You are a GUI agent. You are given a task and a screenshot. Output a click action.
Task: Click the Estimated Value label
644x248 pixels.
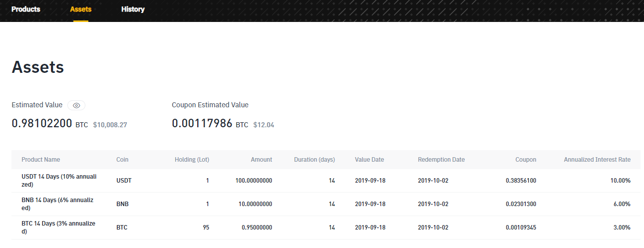tap(37, 105)
